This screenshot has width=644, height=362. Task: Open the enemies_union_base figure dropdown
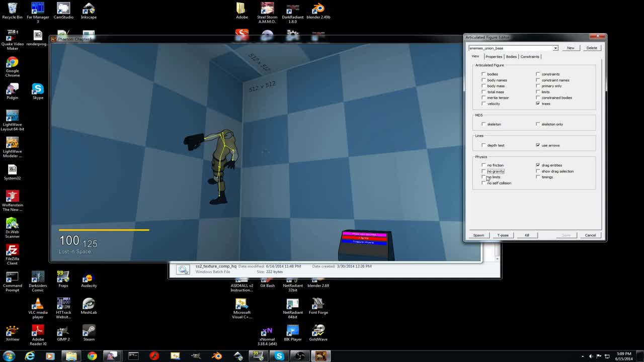point(555,48)
